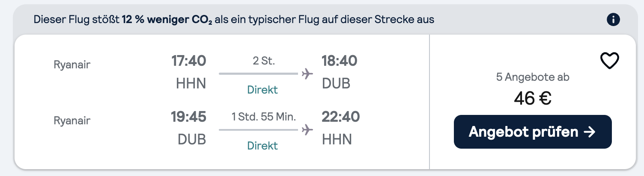This screenshot has height=176, width=644.
Task: Select the 18:40 arrival time
Action: coord(340,61)
